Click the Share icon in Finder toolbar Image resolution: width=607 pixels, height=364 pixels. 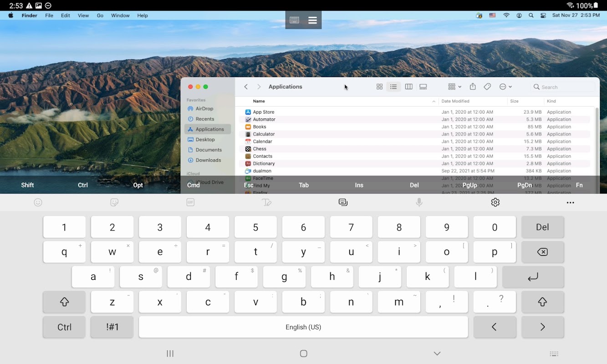click(473, 86)
